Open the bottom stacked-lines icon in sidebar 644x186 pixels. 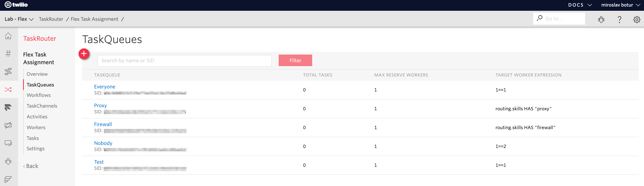[8, 179]
